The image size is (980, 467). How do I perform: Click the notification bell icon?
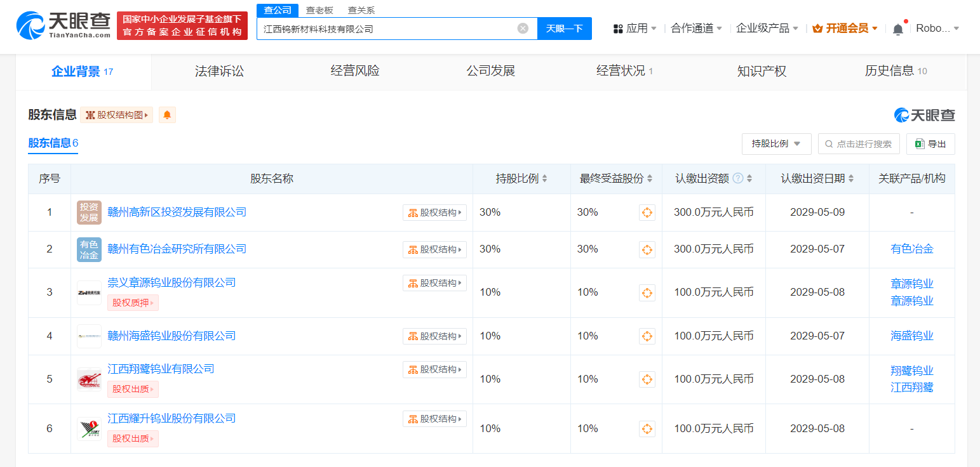(897, 29)
